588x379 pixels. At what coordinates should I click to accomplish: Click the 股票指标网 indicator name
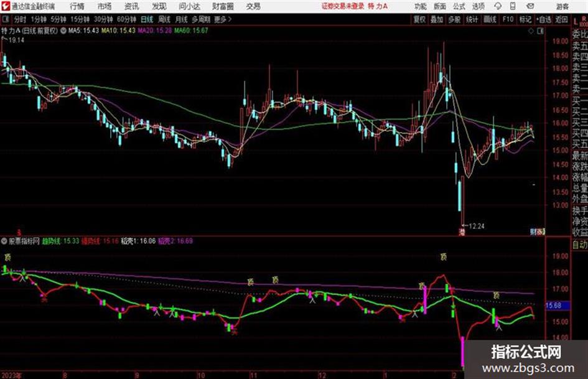click(x=24, y=241)
